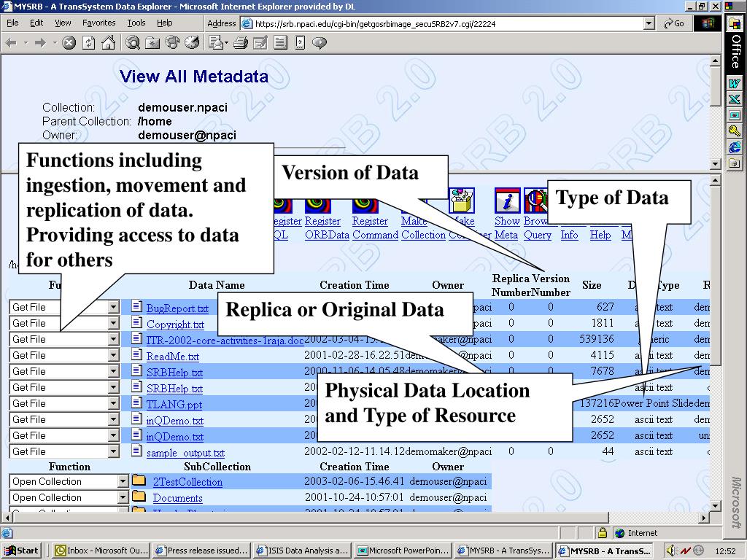Open the TLANG.ppt file link
The height and width of the screenshot is (560, 747).
174,405
